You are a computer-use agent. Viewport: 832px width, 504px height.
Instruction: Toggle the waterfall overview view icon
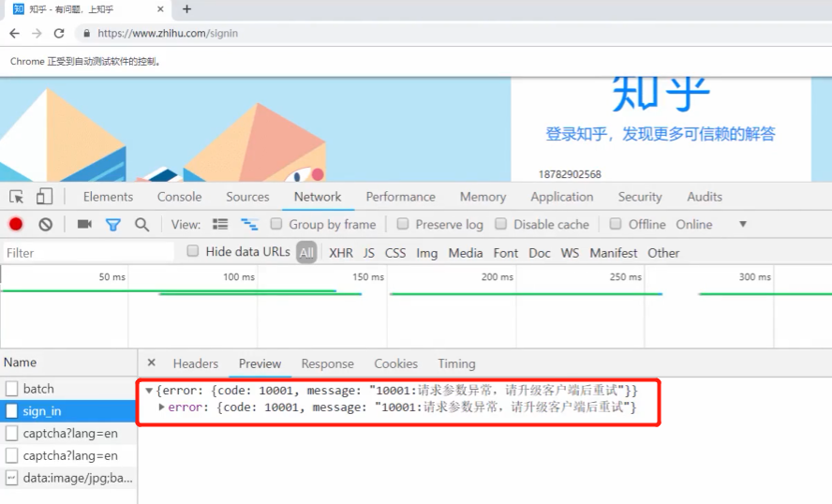(x=249, y=225)
